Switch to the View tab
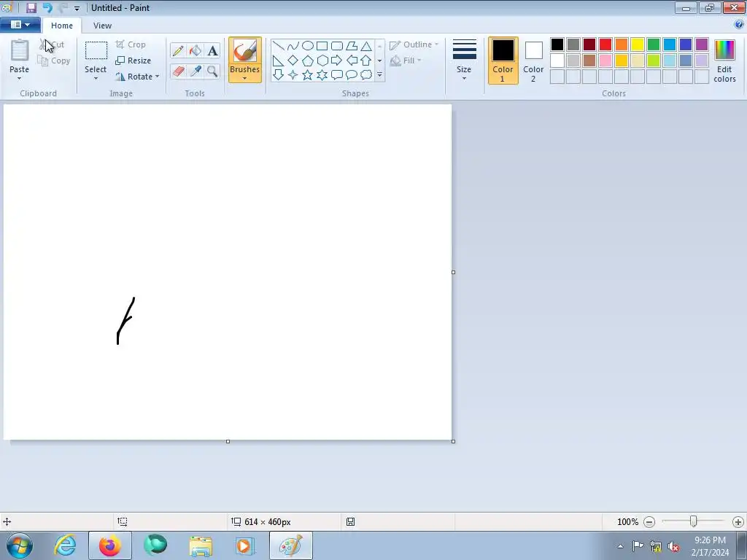The height and width of the screenshot is (560, 747). 102,26
